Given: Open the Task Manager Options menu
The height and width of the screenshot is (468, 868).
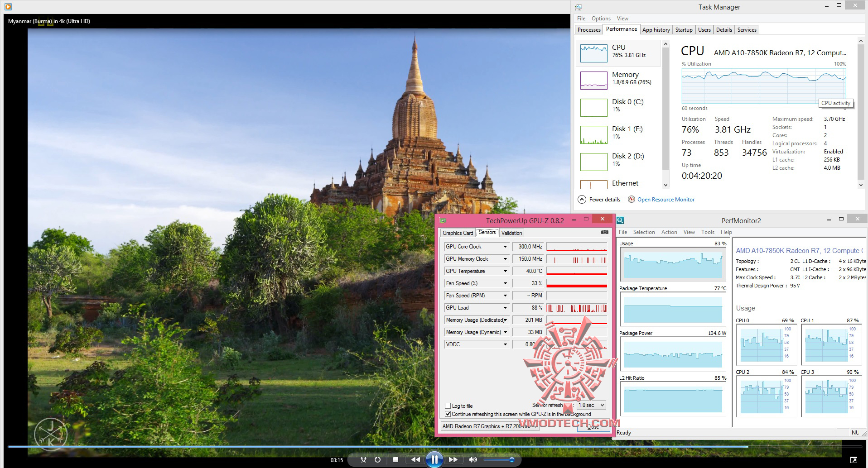Looking at the screenshot, I should coord(601,19).
